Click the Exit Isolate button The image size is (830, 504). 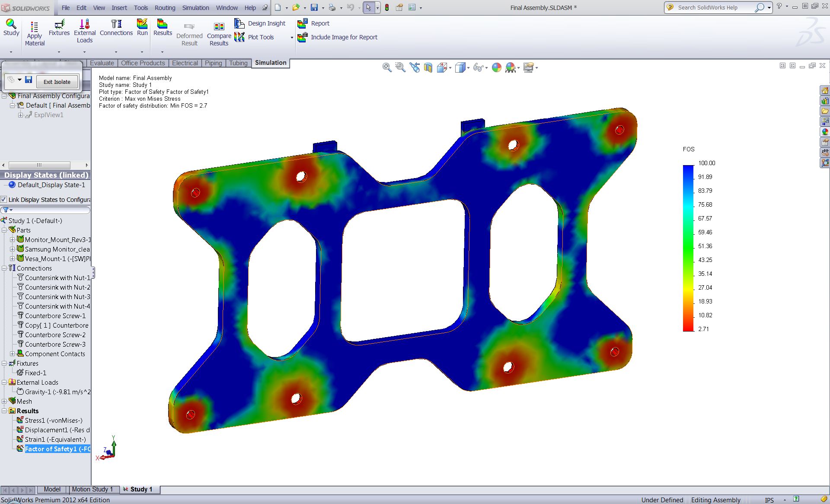tap(57, 82)
